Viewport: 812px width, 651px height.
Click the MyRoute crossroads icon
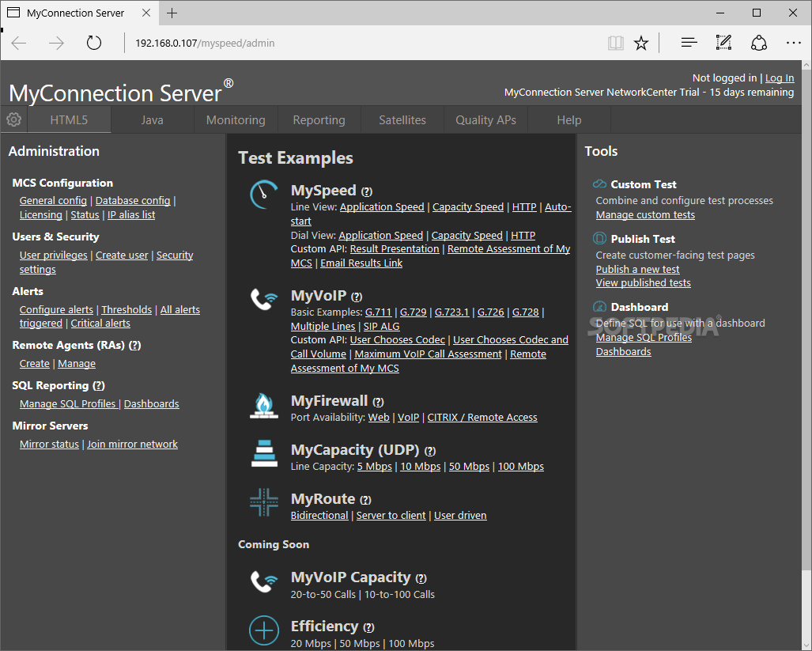(264, 502)
